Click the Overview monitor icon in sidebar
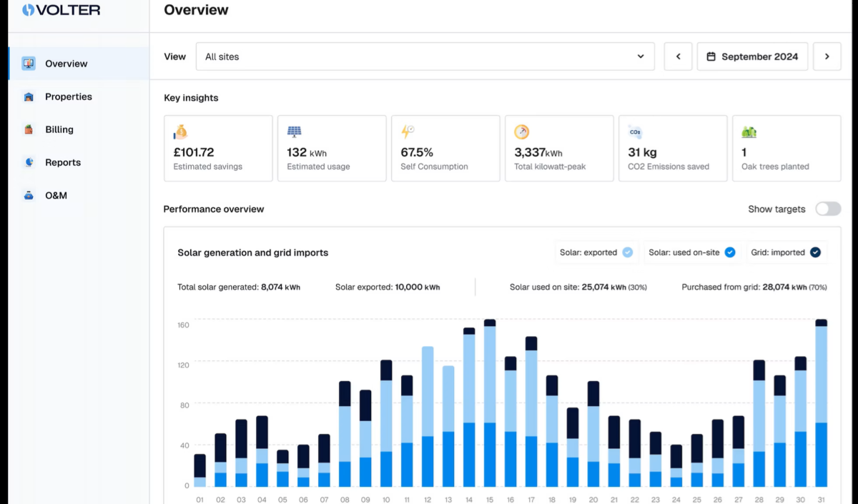 (x=29, y=64)
